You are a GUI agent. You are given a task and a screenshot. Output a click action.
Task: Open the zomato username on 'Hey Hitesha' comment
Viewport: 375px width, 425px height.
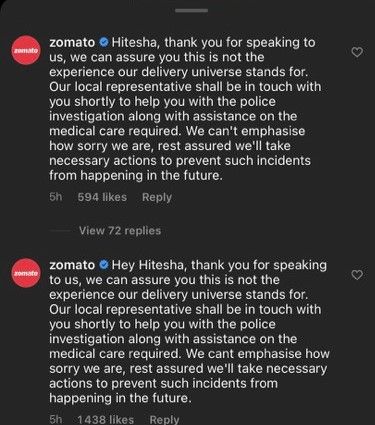(x=72, y=265)
